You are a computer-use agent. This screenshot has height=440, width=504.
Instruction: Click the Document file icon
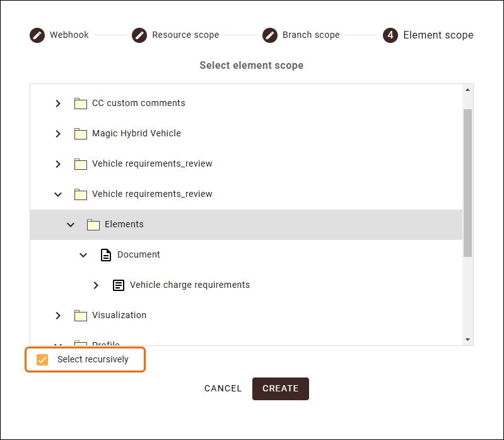pos(106,255)
